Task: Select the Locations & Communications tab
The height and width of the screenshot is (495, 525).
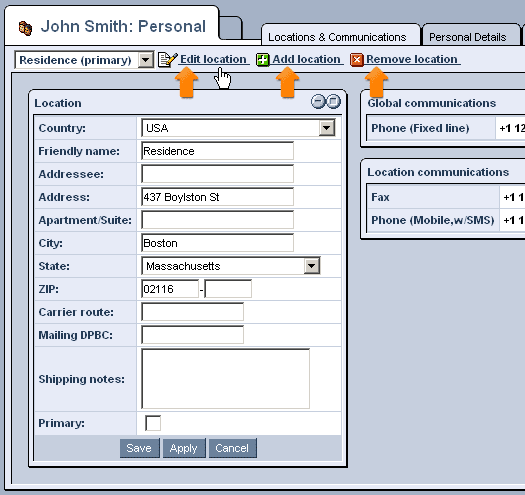Action: [x=337, y=37]
